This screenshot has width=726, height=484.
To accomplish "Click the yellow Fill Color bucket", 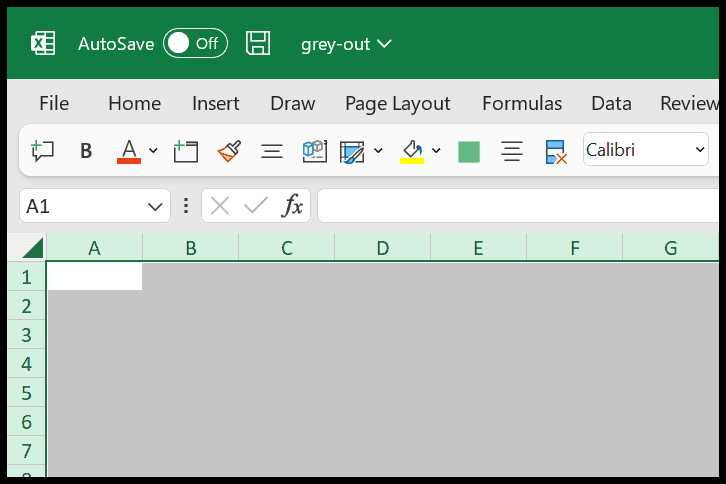I will pos(412,151).
